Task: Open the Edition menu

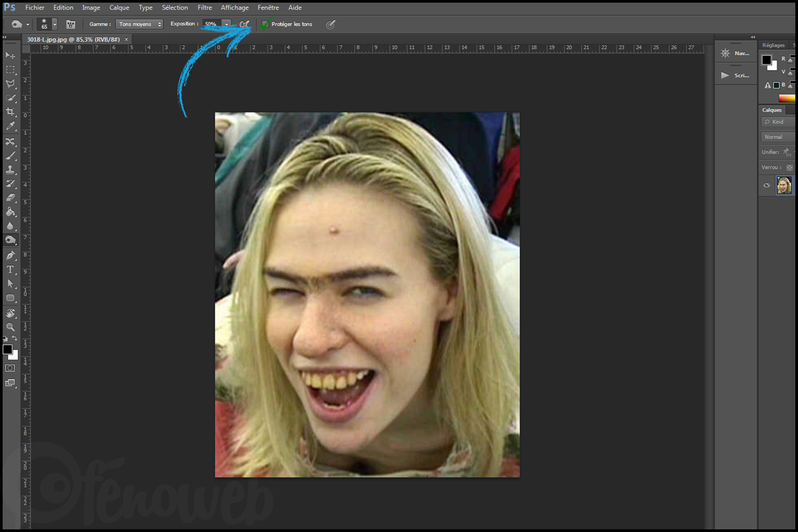Action: tap(63, 7)
